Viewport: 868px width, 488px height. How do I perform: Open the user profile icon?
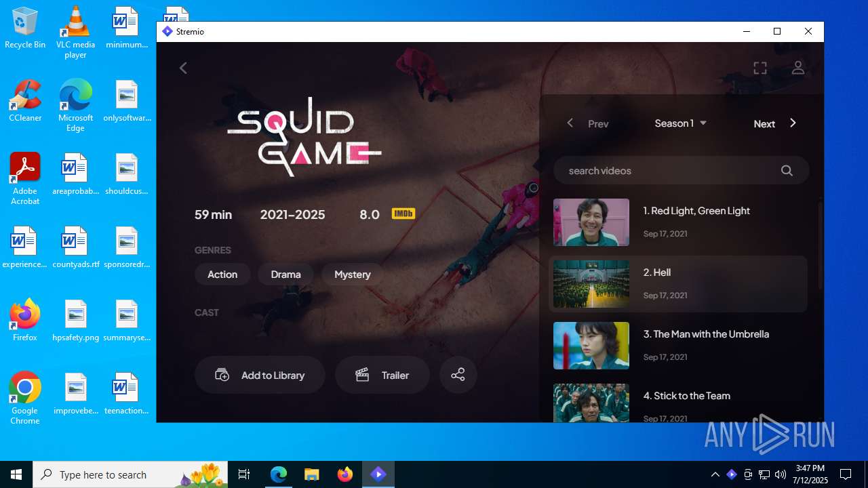pos(798,68)
